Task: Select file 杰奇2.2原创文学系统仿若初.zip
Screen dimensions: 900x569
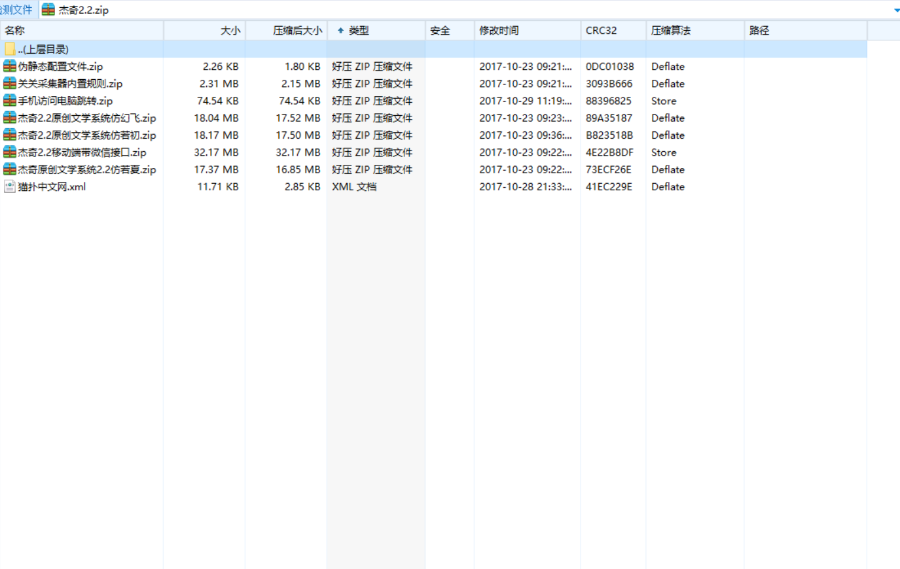Action: tap(87, 136)
